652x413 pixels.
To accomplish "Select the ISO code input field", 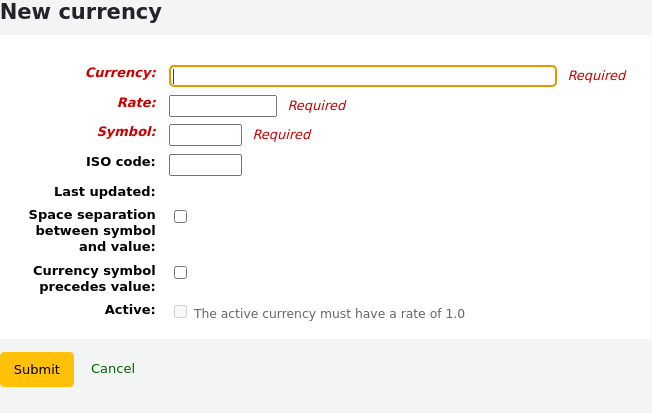I will click(x=205, y=165).
